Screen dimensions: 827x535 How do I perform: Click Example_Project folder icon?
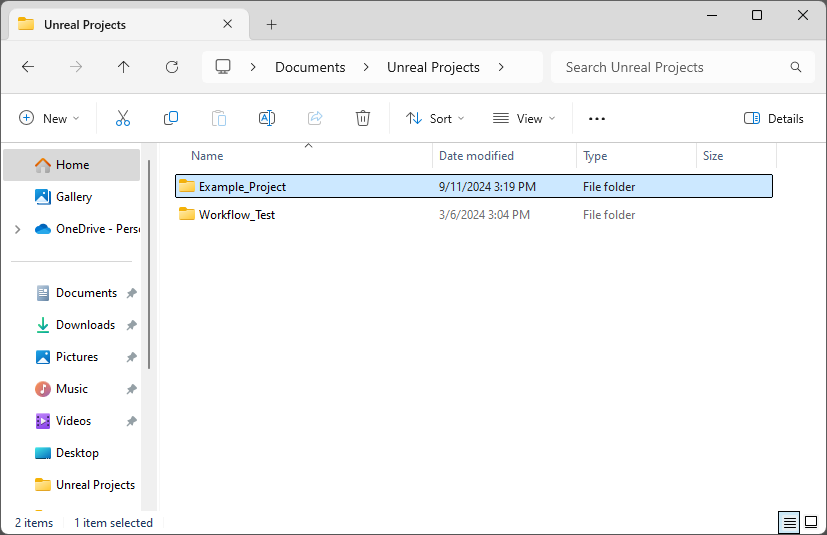187,186
